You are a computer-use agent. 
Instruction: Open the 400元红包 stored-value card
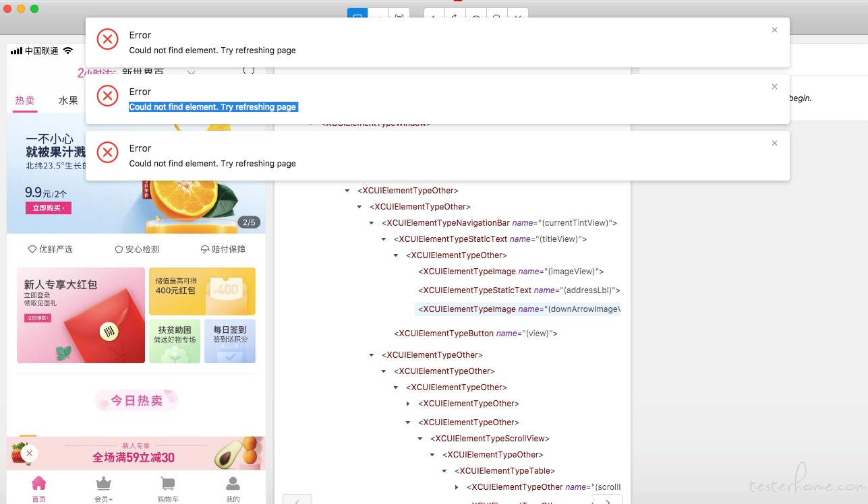(202, 291)
